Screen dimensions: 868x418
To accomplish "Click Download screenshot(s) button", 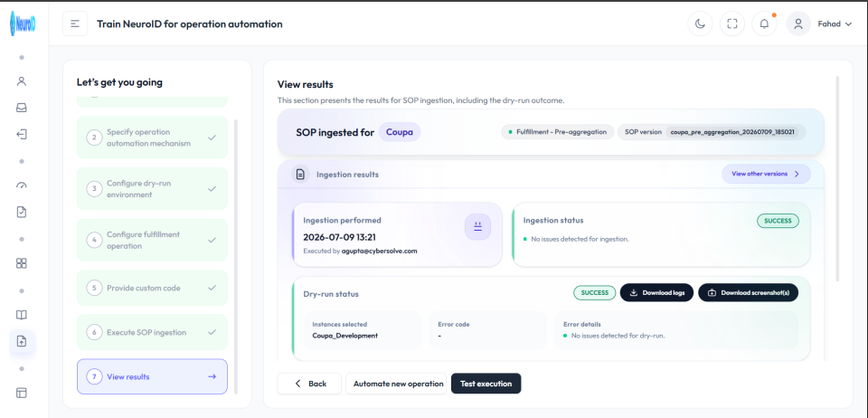I will [749, 292].
